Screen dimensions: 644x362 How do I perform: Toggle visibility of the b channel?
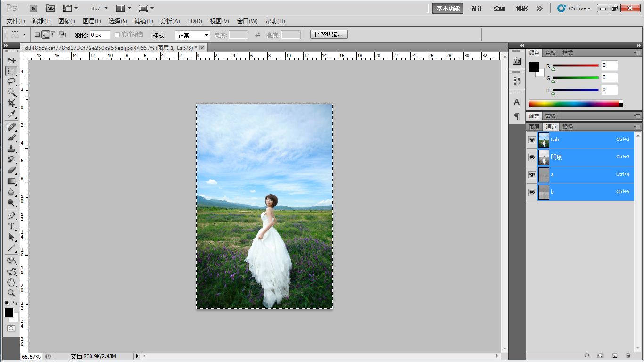click(x=532, y=192)
